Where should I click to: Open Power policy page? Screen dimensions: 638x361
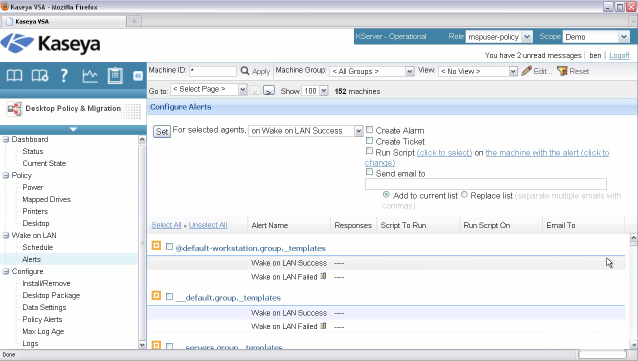(33, 187)
